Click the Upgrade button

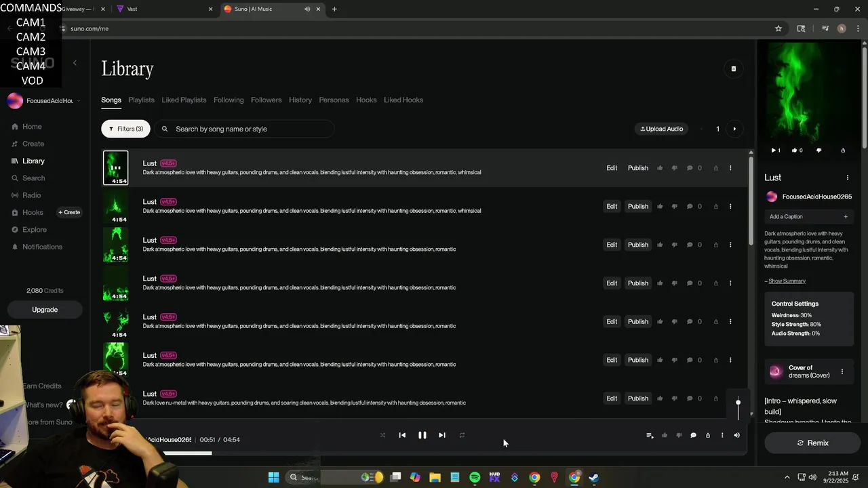[x=45, y=310]
